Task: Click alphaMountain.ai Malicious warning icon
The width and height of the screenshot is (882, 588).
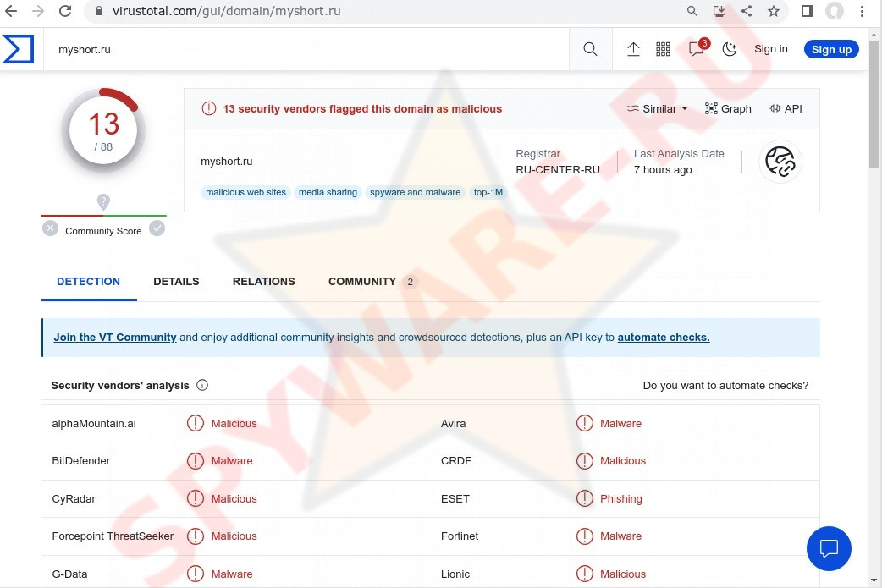Action: (x=196, y=423)
